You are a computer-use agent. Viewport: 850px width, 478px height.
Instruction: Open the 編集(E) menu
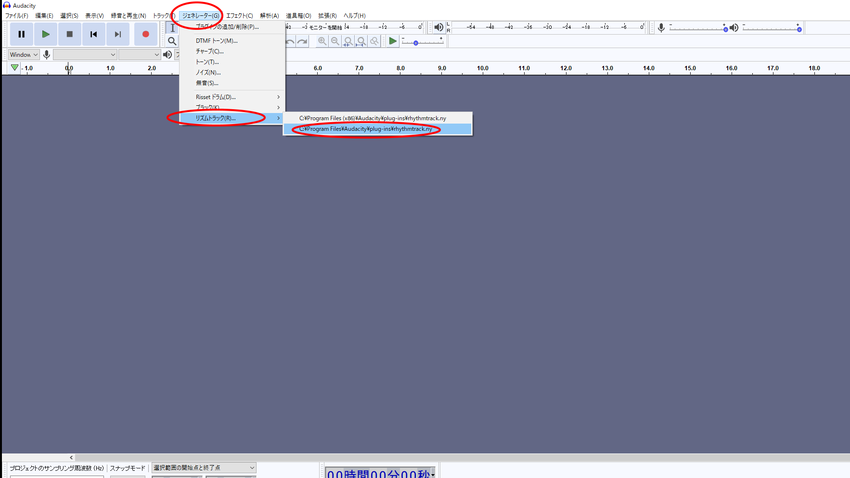pyautogui.click(x=44, y=16)
